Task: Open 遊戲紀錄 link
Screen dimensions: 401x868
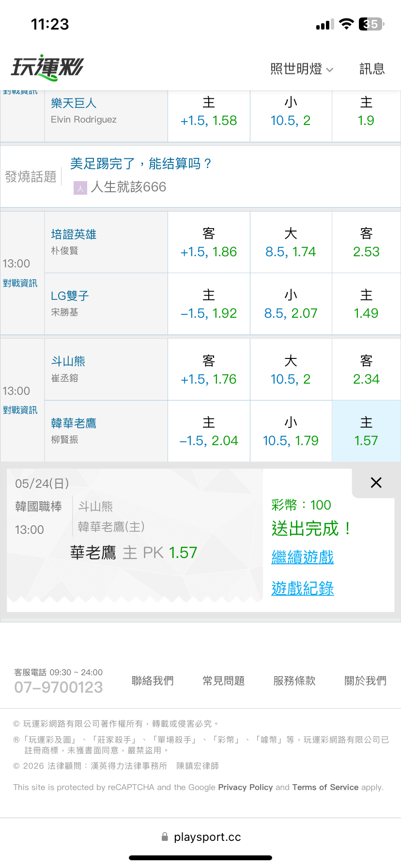Action: pyautogui.click(x=303, y=589)
